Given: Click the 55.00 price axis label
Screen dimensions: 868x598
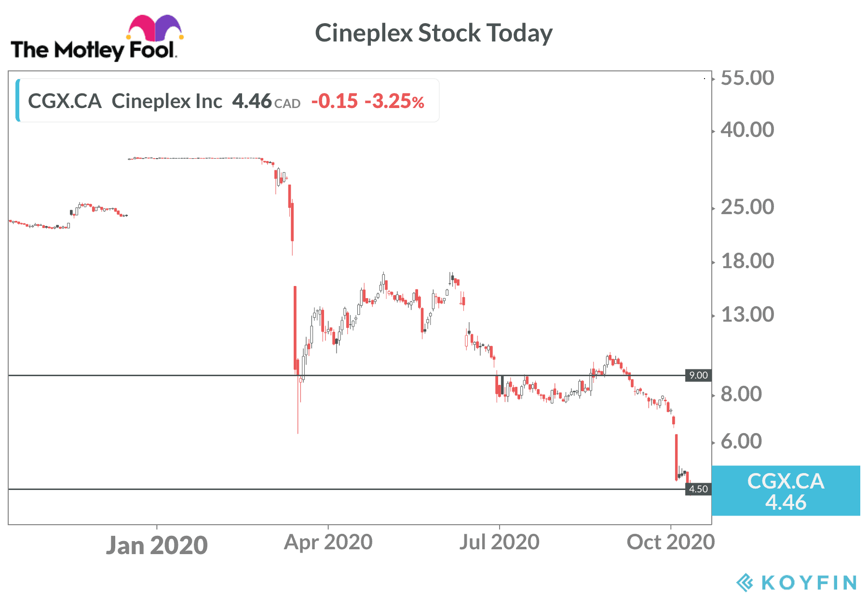Looking at the screenshot, I should coord(747,78).
